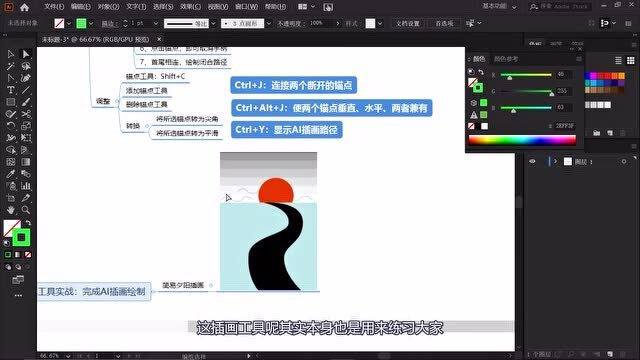
Task: Select the Blend tool
Action: (x=26, y=174)
